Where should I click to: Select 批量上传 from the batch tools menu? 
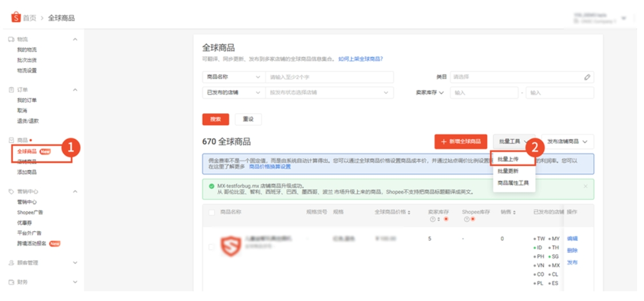(508, 159)
